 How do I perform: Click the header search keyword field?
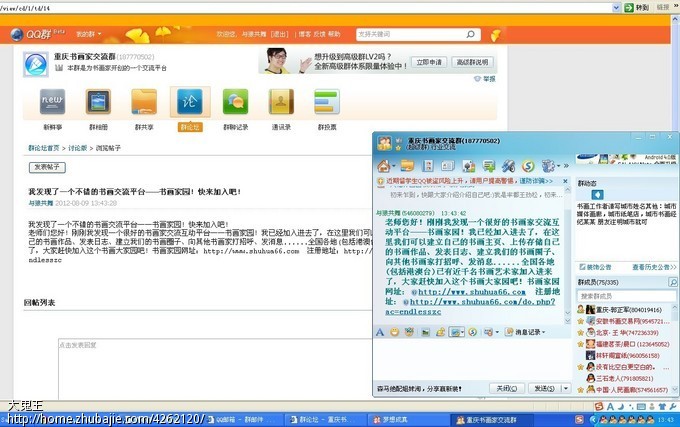[410, 34]
